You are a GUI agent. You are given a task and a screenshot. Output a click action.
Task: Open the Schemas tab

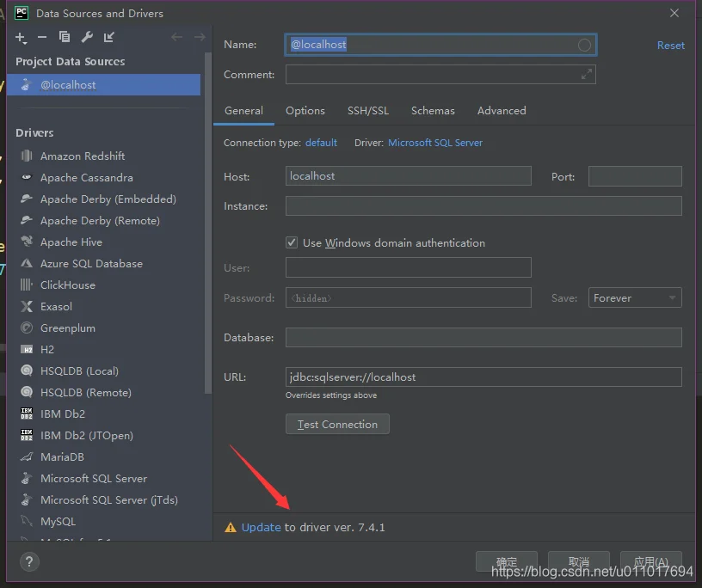coord(433,111)
